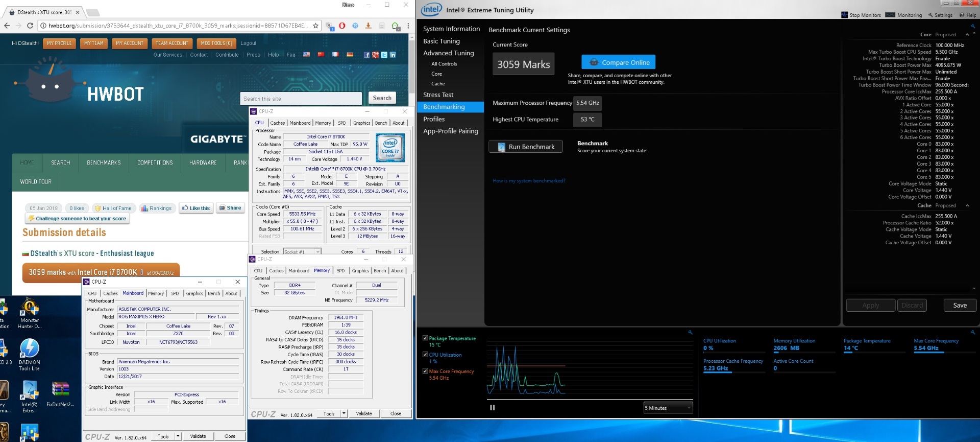Open the DAEMON Tools Lite desktop icon
Viewport: 980px width, 442px height.
coord(29,349)
